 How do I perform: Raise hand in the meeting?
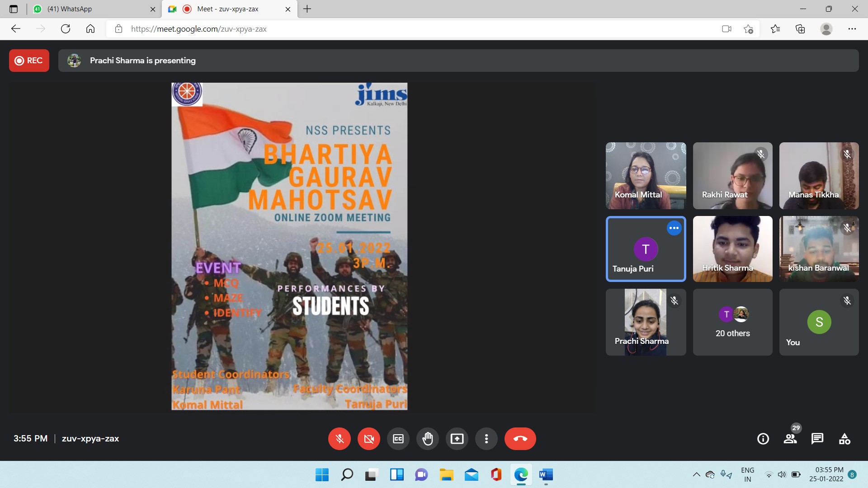[x=428, y=439]
